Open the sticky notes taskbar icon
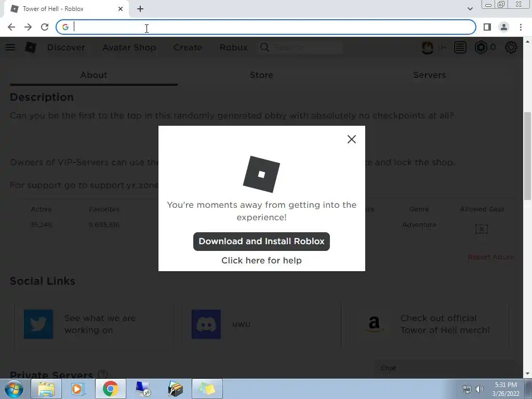 (x=207, y=389)
